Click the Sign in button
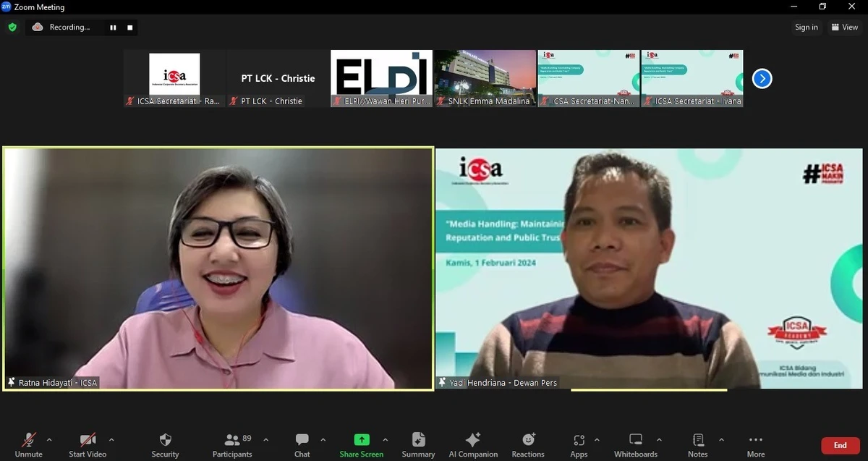The image size is (868, 461). coord(806,27)
